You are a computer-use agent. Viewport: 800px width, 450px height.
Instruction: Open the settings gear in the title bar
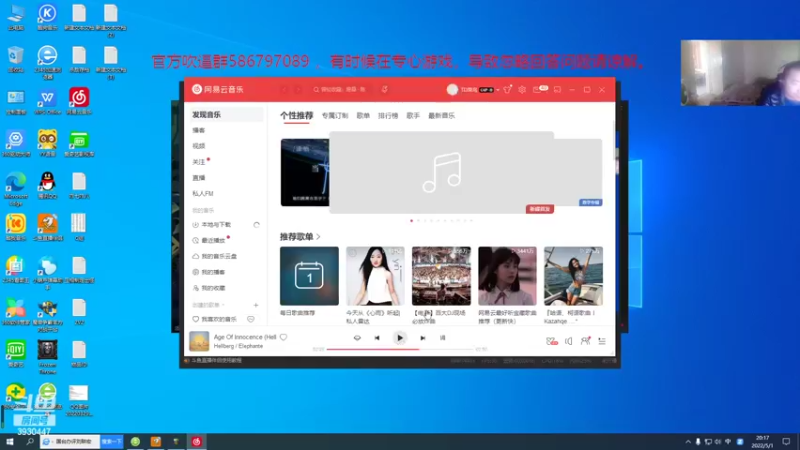click(x=522, y=89)
